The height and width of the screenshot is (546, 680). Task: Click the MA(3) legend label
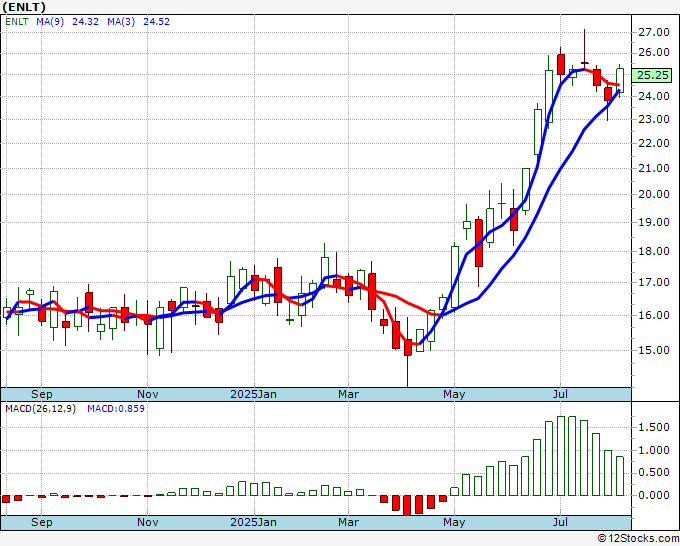click(x=121, y=22)
